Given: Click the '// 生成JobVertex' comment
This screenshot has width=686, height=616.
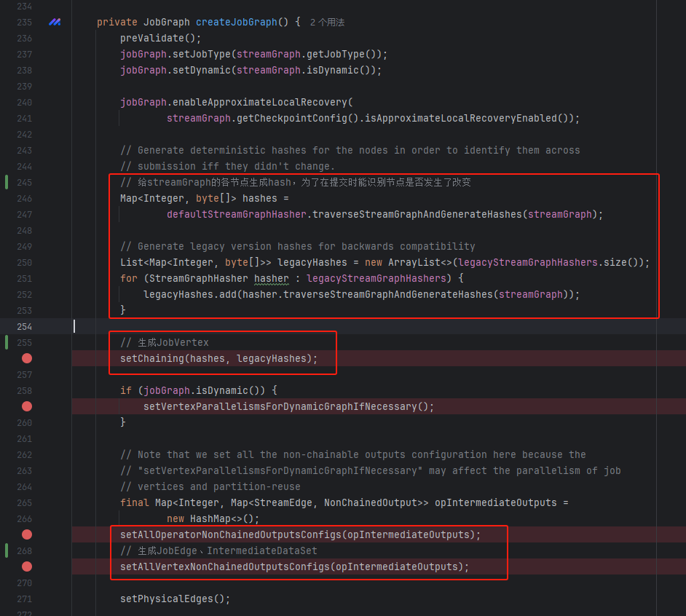Looking at the screenshot, I should (x=165, y=342).
